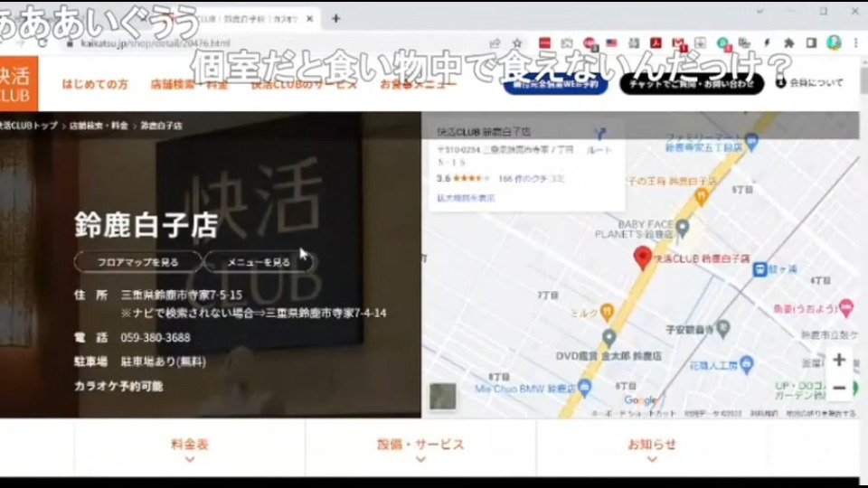The height and width of the screenshot is (488, 868).
Task: Expand the 設備・サービス section chevron
Action: [x=420, y=459]
